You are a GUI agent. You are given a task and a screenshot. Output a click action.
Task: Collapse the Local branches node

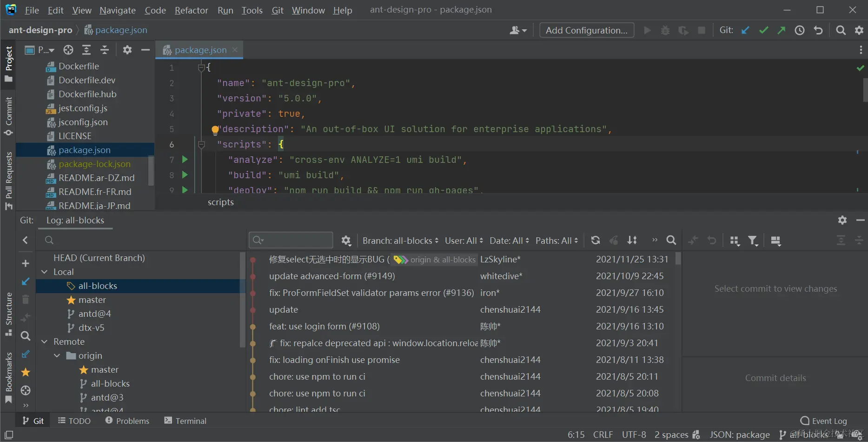point(45,272)
